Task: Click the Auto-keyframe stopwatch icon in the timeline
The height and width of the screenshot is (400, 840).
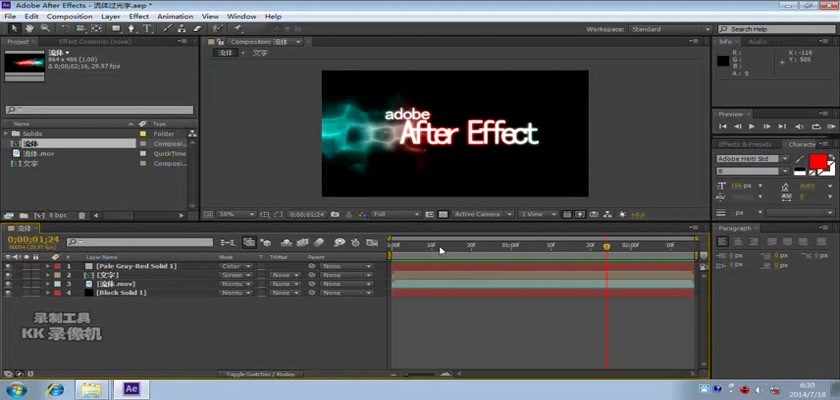Action: 355,243
